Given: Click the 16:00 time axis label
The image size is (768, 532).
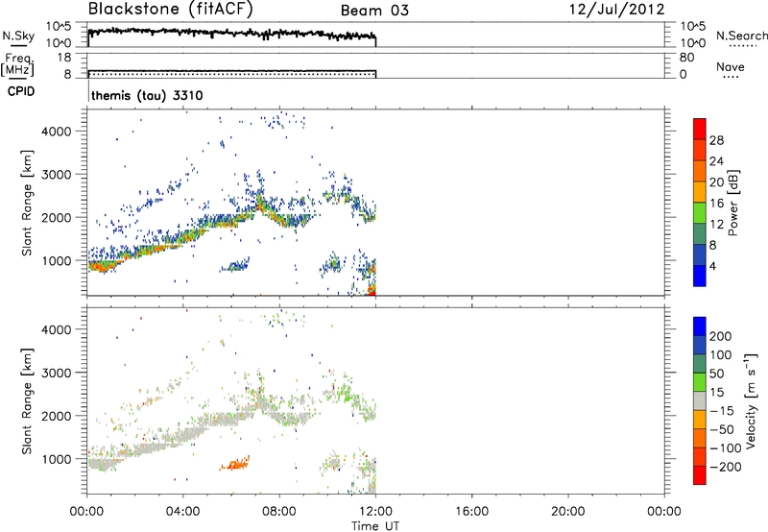Looking at the screenshot, I should pyautogui.click(x=471, y=512).
